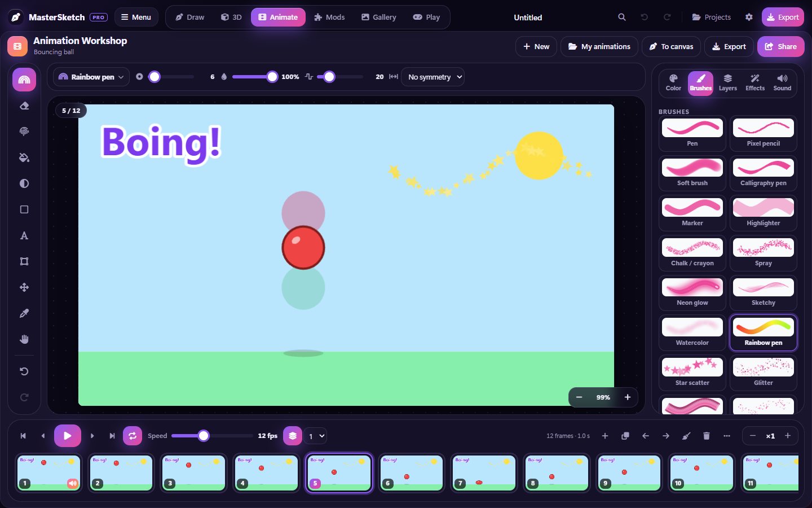Screen dimensions: 812x508
Task: Select the Paint bucket fill tool
Action: coord(24,157)
